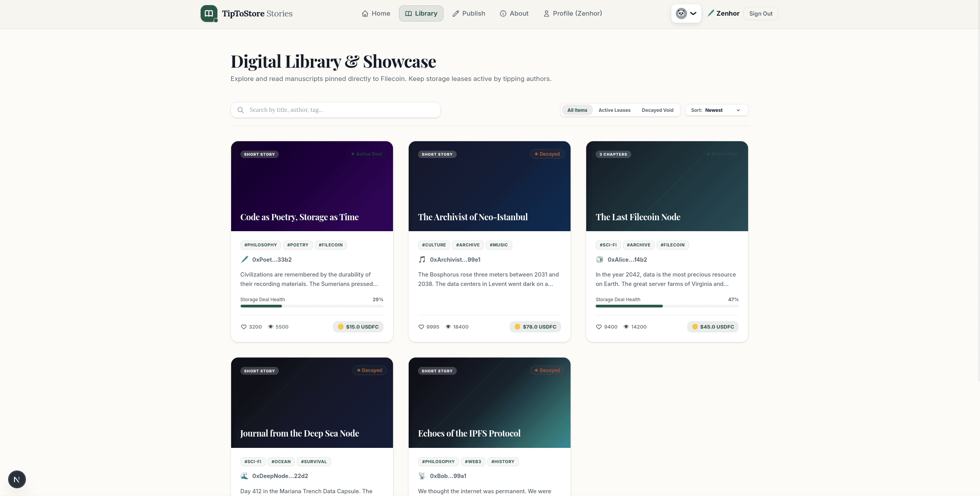Click Active Deal badge on Code as Poetry
Image resolution: width=980 pixels, height=496 pixels.
point(366,154)
